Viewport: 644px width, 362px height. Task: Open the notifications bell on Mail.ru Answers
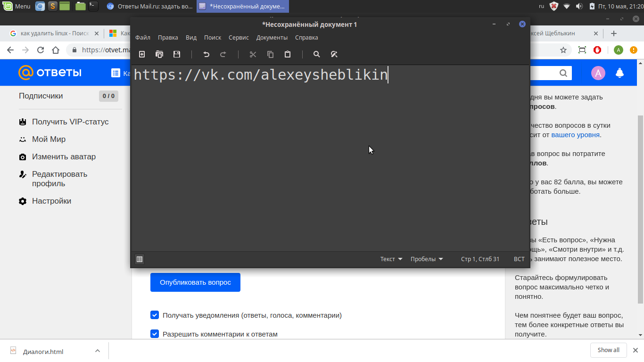tap(620, 73)
